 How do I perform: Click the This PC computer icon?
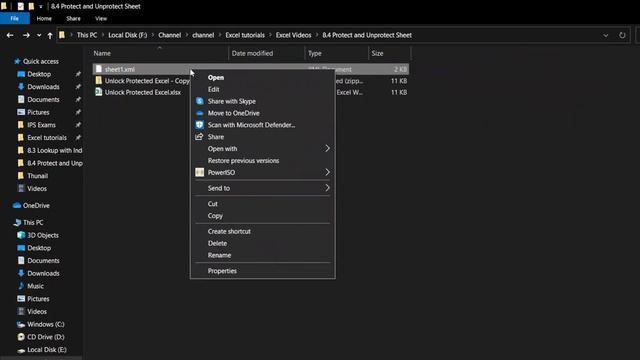point(17,222)
